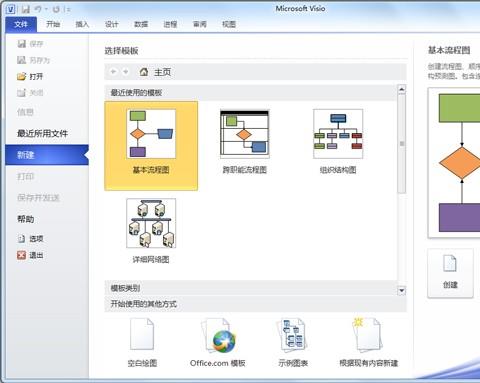The width and height of the screenshot is (480, 383).
Task: Switch to the 开始 ribbon tab
Action: 53,24
